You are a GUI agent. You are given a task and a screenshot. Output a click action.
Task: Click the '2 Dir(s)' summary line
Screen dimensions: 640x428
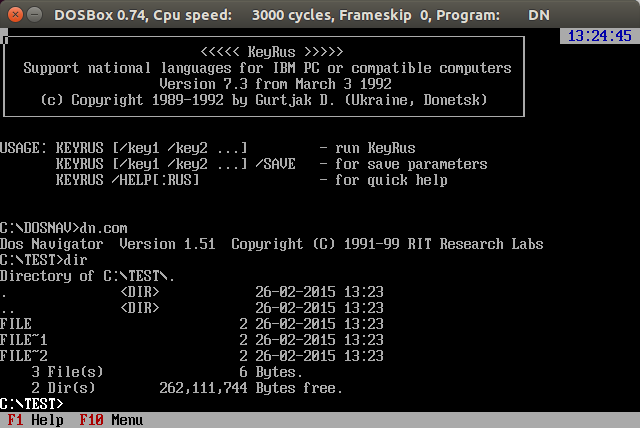(187, 388)
